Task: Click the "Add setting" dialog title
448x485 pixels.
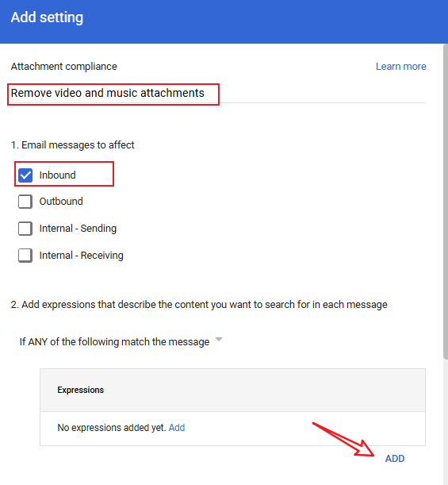Action: 47,17
